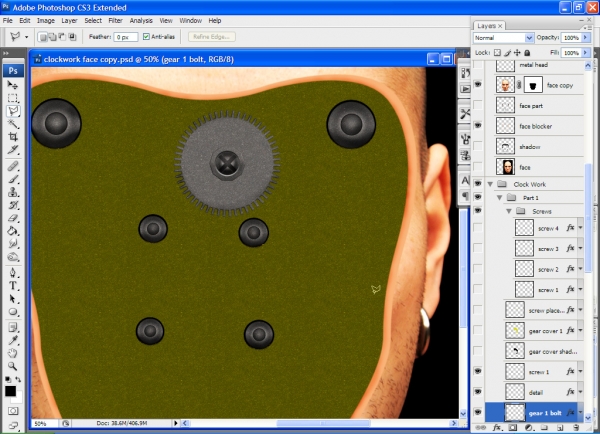Viewport: 600px width, 434px height.
Task: Select the Eyedropper tool
Action: (13, 340)
